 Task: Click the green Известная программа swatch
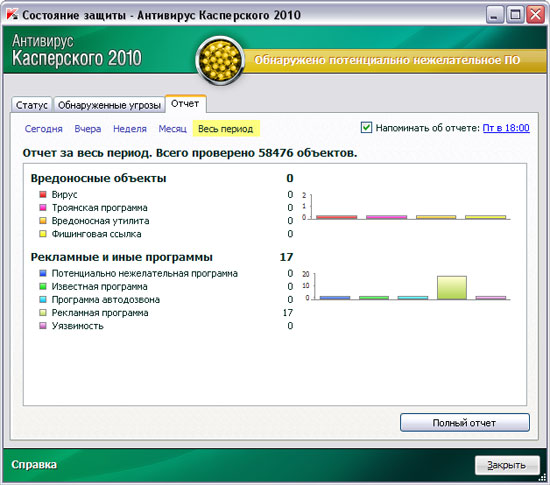click(x=43, y=287)
